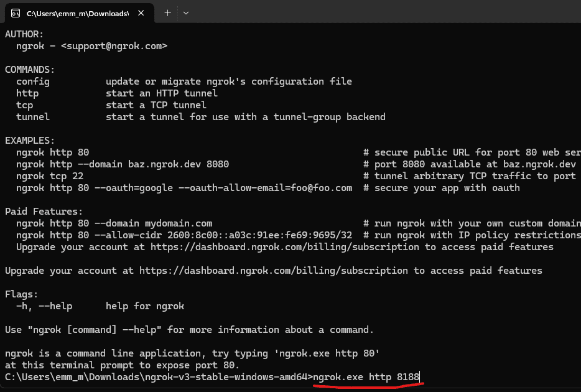The width and height of the screenshot is (581, 392).
Task: Click the command prompt icon on the terminal tab
Action: [x=15, y=12]
